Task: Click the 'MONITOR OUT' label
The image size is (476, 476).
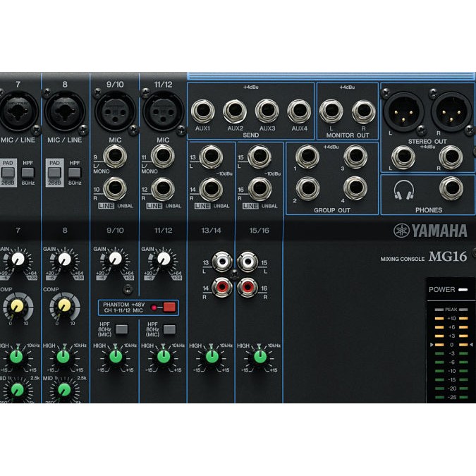Action: pyautogui.click(x=348, y=135)
